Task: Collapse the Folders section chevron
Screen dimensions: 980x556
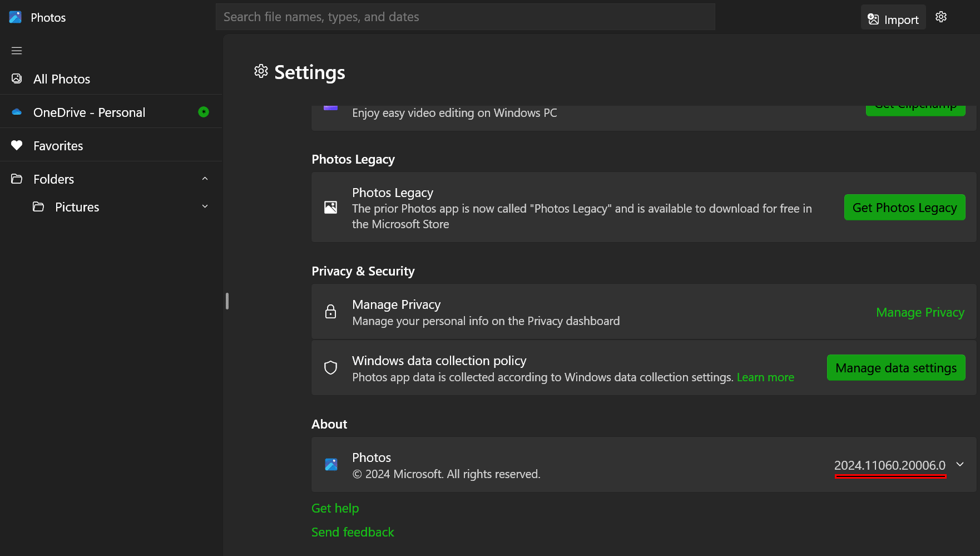Action: click(x=205, y=179)
